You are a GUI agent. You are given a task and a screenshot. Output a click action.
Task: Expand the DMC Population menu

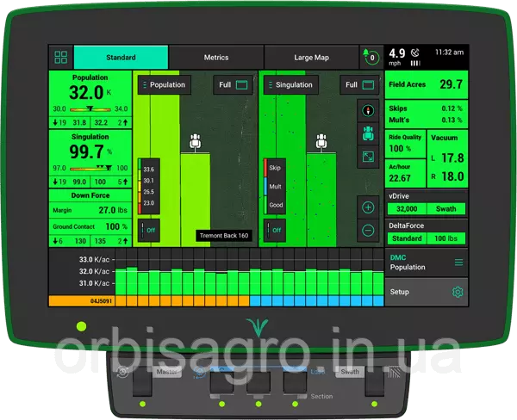[458, 262]
